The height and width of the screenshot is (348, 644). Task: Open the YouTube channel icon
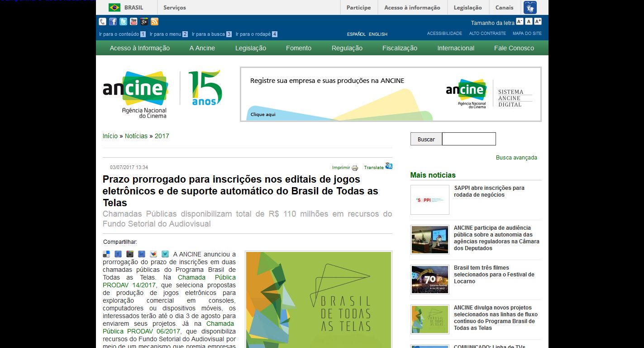coord(134,21)
